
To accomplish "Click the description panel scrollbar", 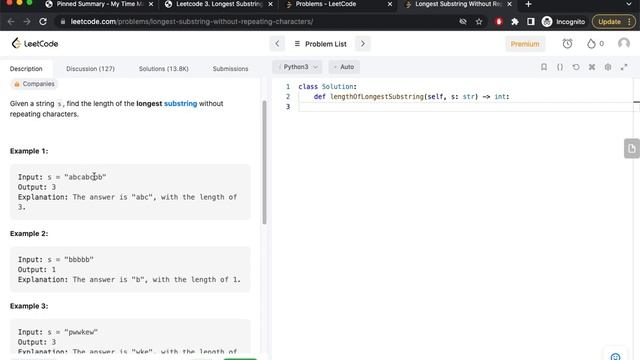I will [x=264, y=162].
